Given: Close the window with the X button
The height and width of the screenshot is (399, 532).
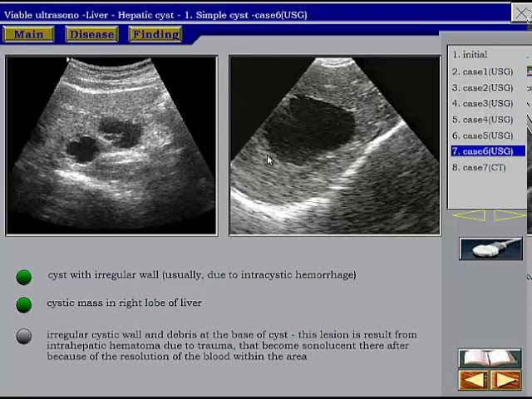Looking at the screenshot, I should coord(521,13).
